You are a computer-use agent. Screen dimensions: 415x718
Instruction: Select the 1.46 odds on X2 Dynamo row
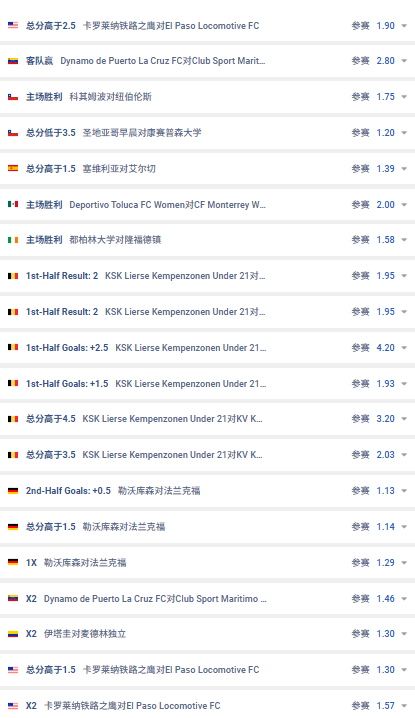[x=385, y=598]
